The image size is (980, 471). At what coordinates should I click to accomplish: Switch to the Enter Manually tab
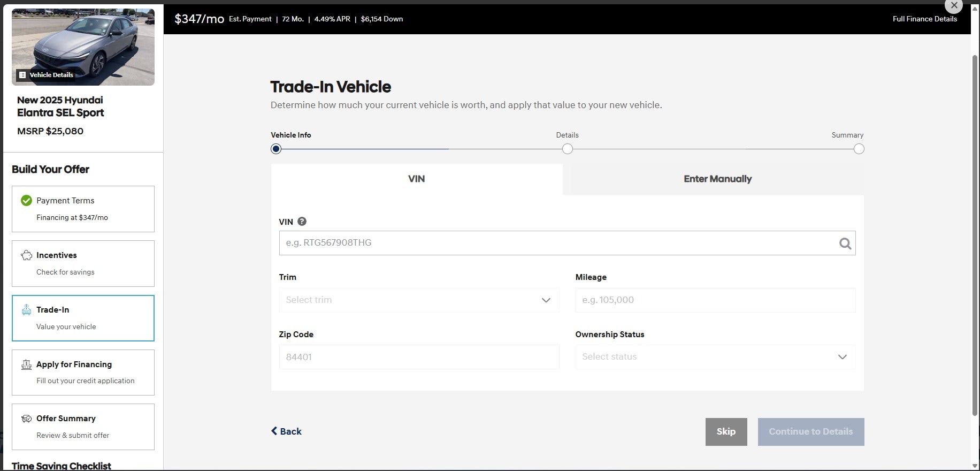pos(717,179)
